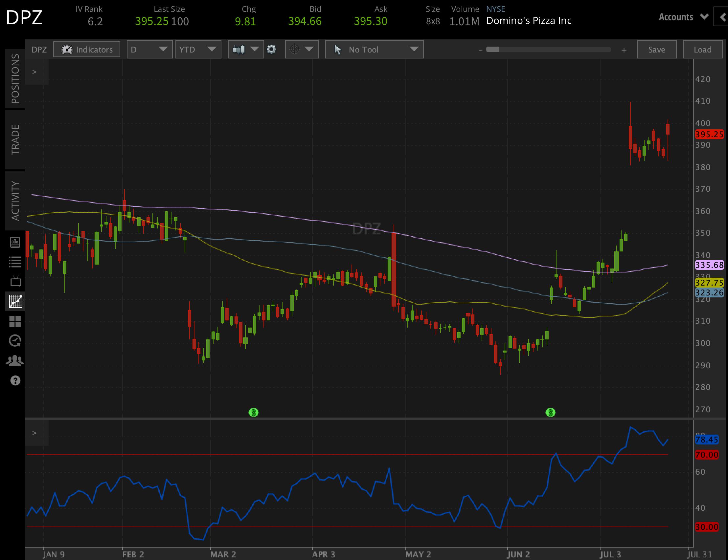The width and height of the screenshot is (728, 560).
Task: Open the Help question mark icon
Action: pos(15,380)
